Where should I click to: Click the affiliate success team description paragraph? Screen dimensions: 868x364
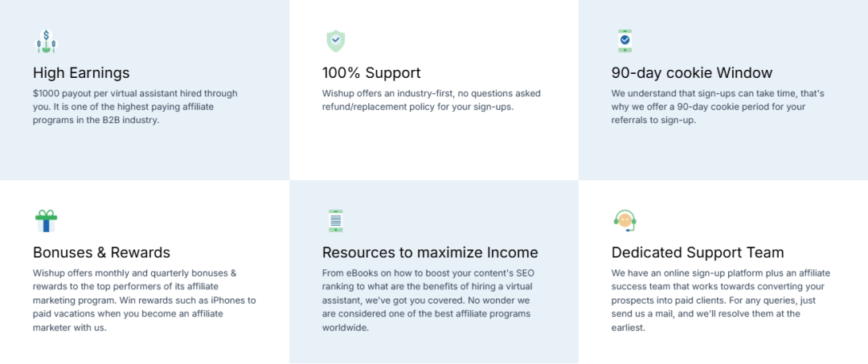(720, 301)
